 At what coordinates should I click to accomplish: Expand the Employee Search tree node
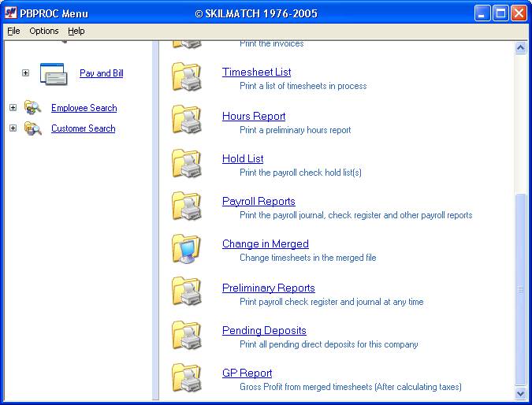13,107
